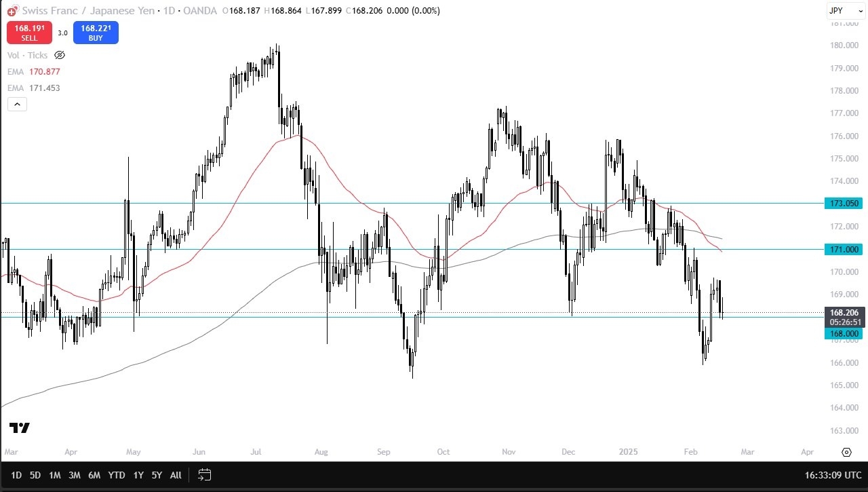Click the 168.221 BUY button
Screen dimensions: 868x492
[x=96, y=33]
